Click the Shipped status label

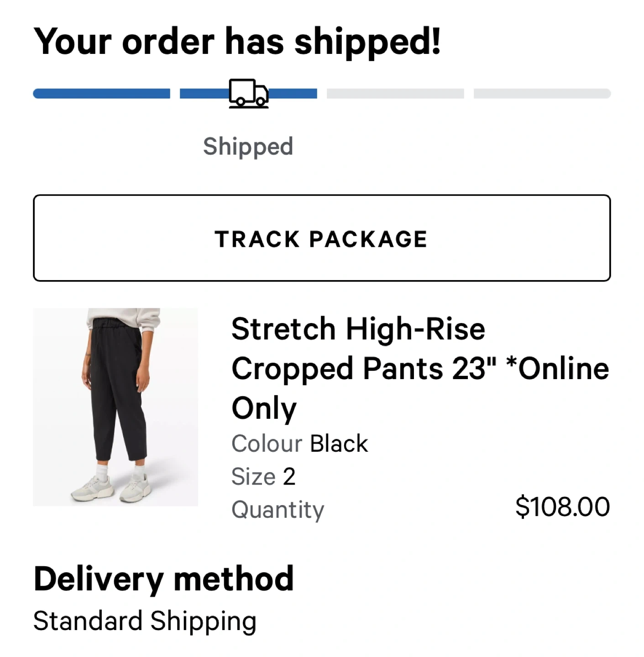pos(248,146)
